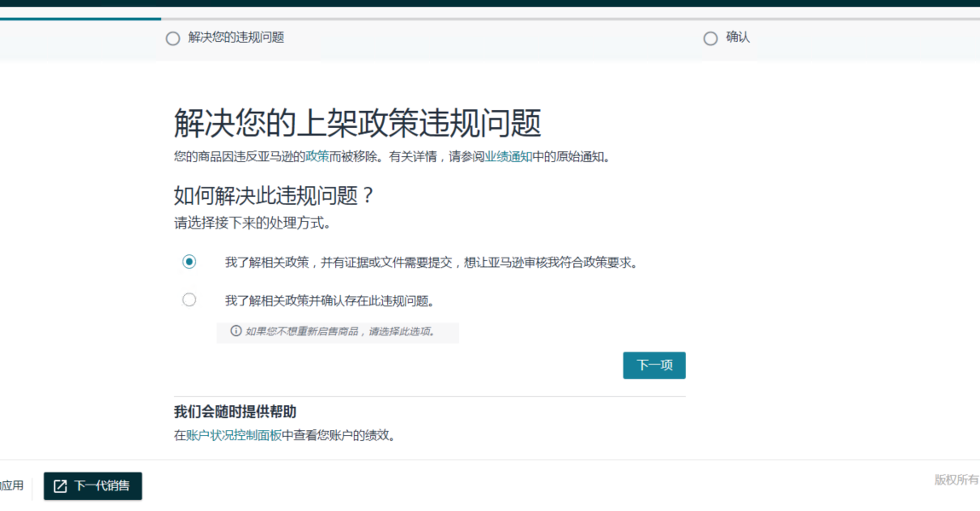
Task: Open the 政策 link
Action: [317, 156]
